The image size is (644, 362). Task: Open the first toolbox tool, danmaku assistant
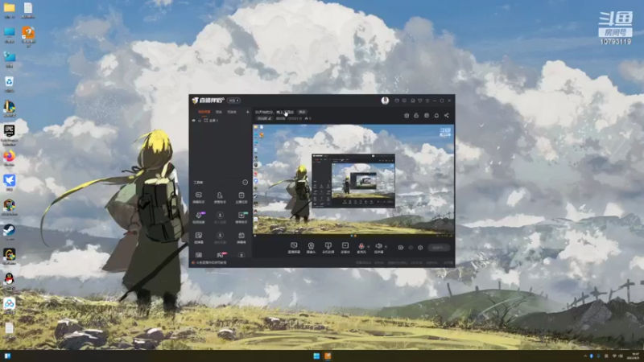(199, 197)
